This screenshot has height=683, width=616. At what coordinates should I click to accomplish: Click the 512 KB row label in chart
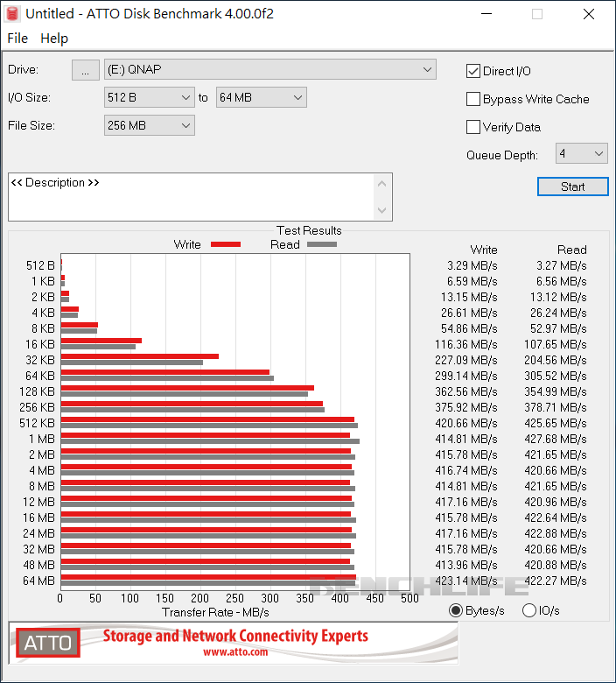[x=37, y=424]
